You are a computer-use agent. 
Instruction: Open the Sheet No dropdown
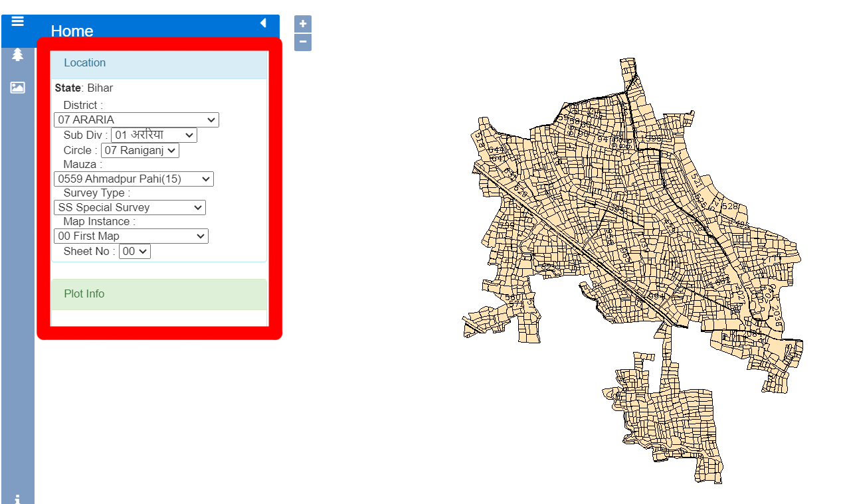[x=135, y=252]
